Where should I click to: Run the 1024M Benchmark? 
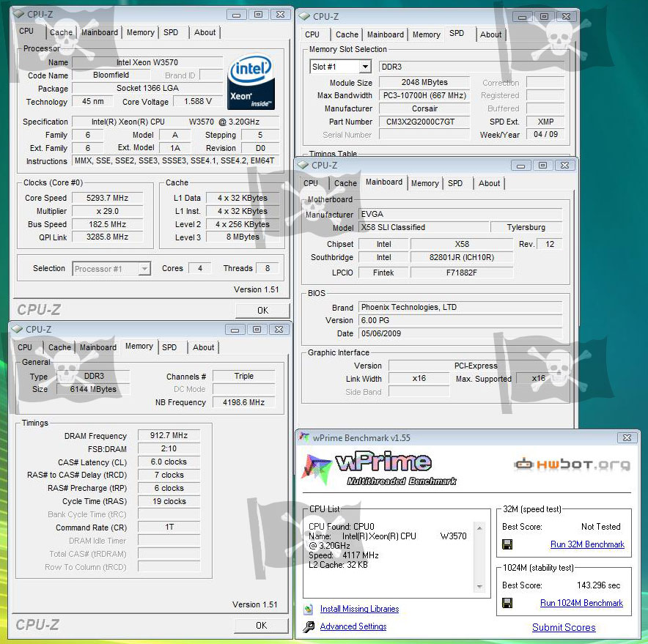pos(581,603)
